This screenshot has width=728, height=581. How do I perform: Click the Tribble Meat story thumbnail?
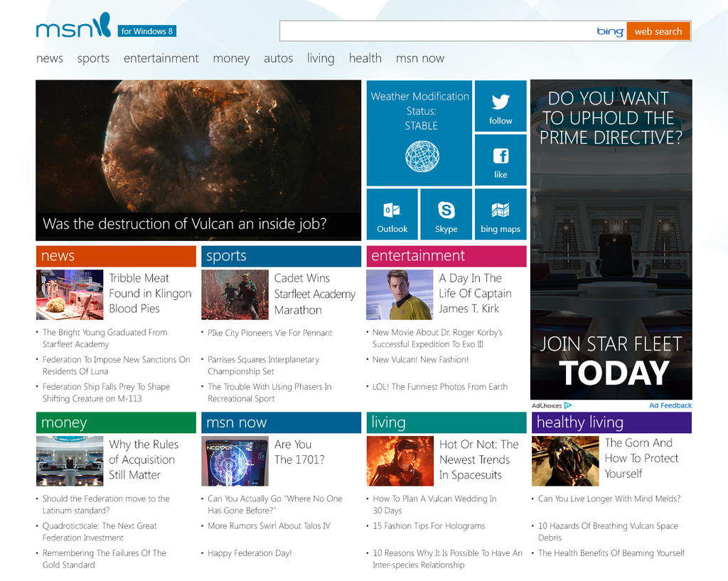tap(70, 295)
